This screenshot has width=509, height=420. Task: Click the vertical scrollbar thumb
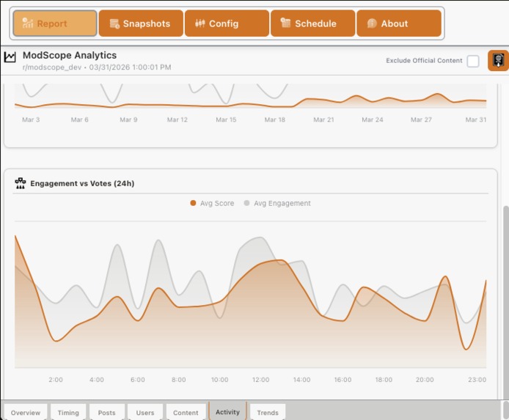pos(506,303)
